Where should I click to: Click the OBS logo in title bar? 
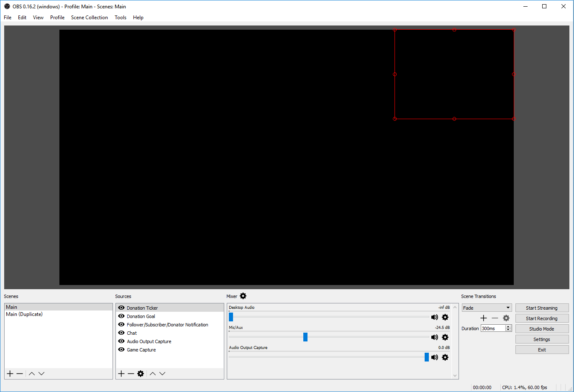point(7,6)
